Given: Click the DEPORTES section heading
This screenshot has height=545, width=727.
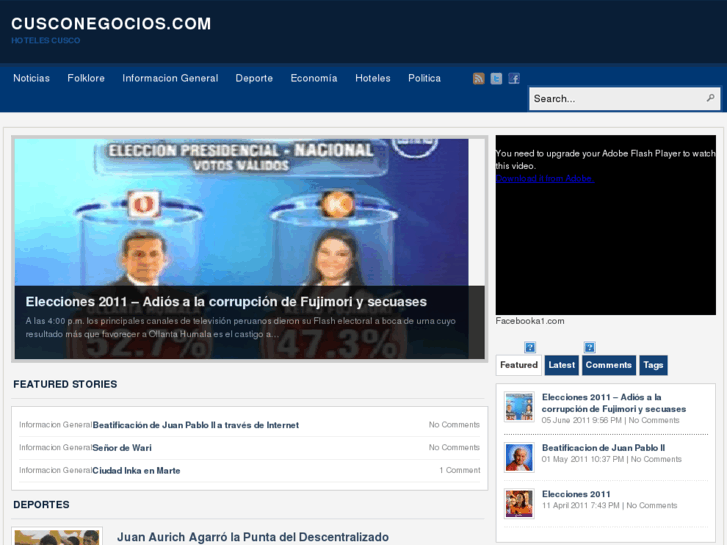Looking at the screenshot, I should click(x=41, y=505).
